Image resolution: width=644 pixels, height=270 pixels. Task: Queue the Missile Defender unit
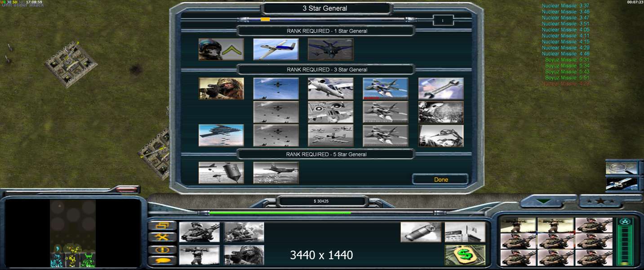coord(200,255)
